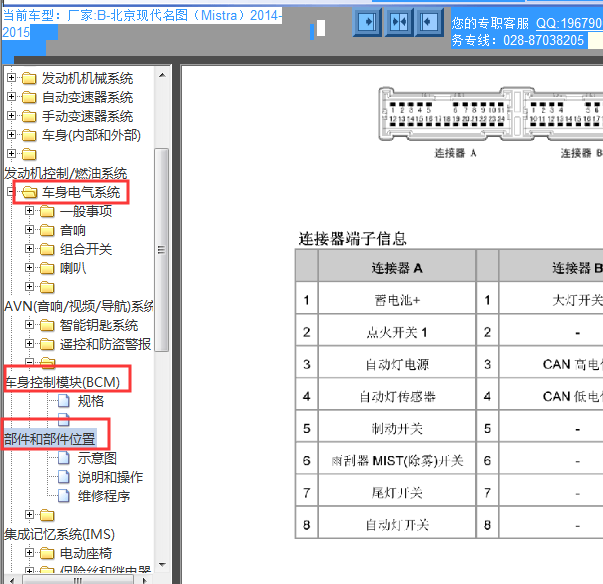603x584 pixels.
Task: Click the 自动灯电源 table cell
Action: point(397,364)
